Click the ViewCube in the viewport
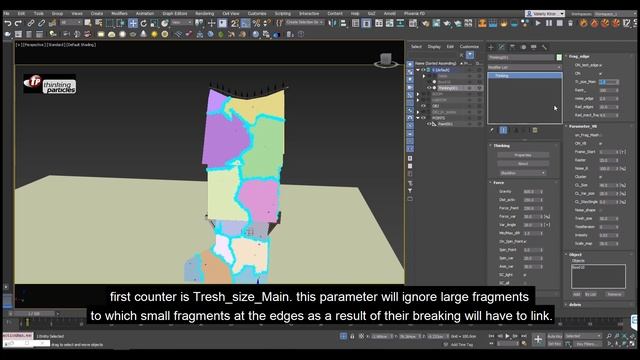 pos(386,60)
